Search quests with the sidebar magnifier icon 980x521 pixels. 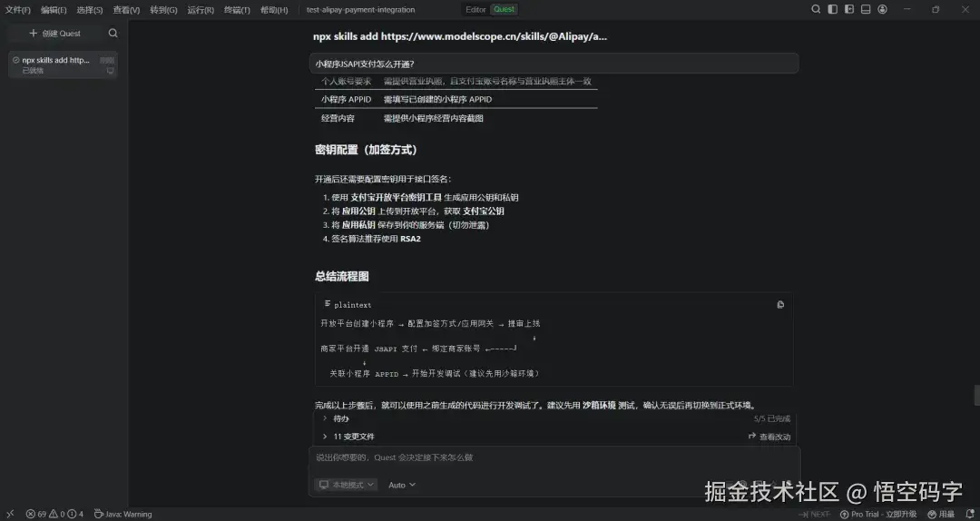pos(113,34)
